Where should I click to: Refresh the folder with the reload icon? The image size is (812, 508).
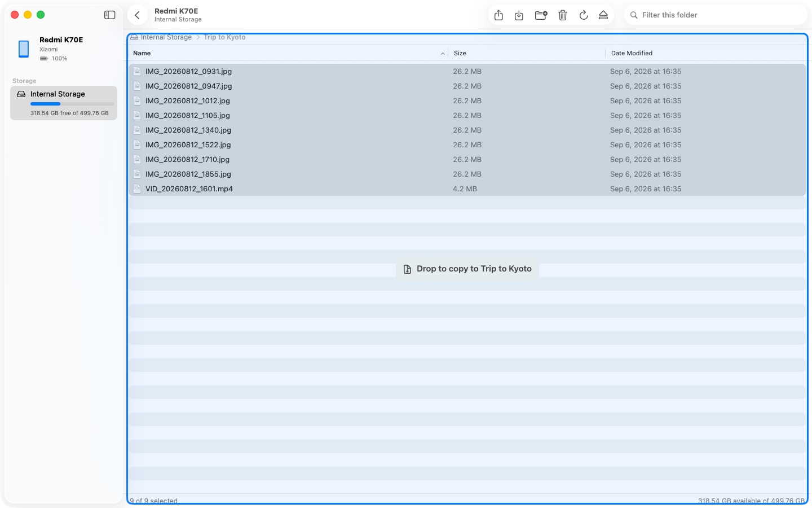coord(584,15)
